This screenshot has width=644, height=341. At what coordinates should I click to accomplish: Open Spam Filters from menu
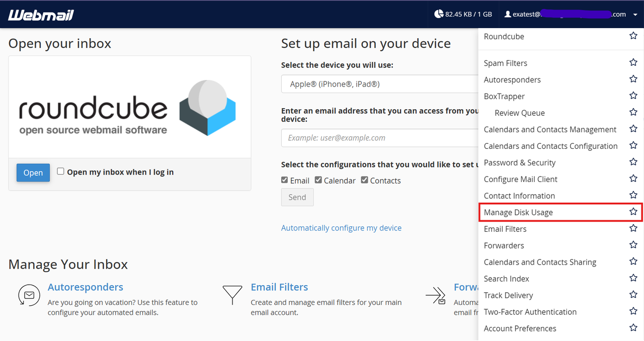click(506, 63)
